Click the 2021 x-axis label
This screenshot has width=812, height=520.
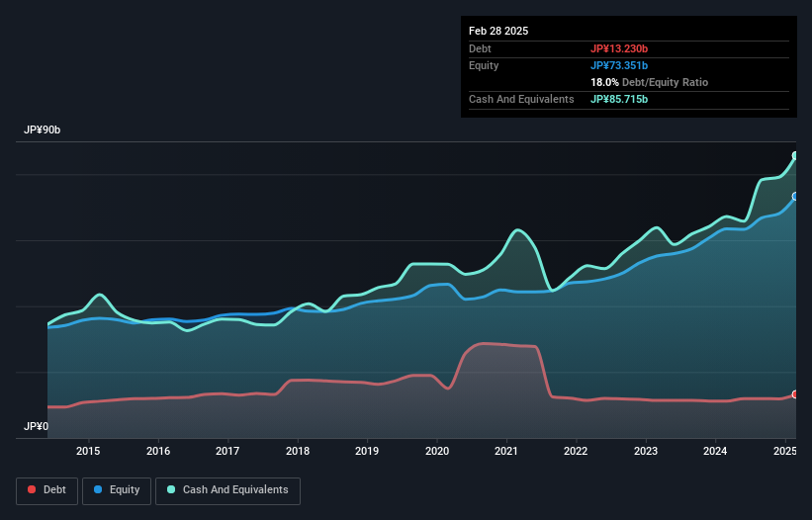pyautogui.click(x=506, y=451)
